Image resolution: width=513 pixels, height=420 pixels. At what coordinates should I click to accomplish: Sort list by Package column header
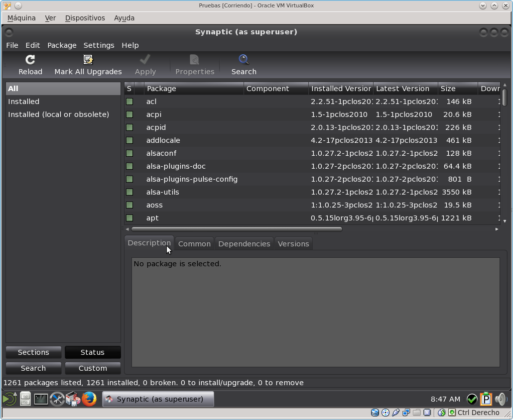tap(193, 89)
